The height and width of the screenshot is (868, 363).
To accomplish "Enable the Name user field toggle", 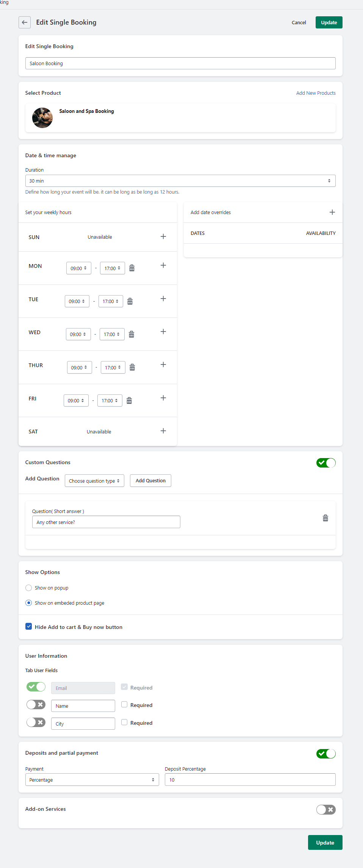I will click(x=36, y=704).
